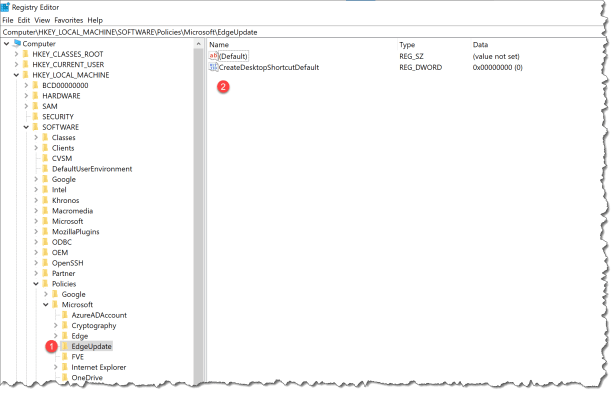Select the Microsoft key under SOFTWARE
The width and height of the screenshot is (615, 394).
coord(67,221)
